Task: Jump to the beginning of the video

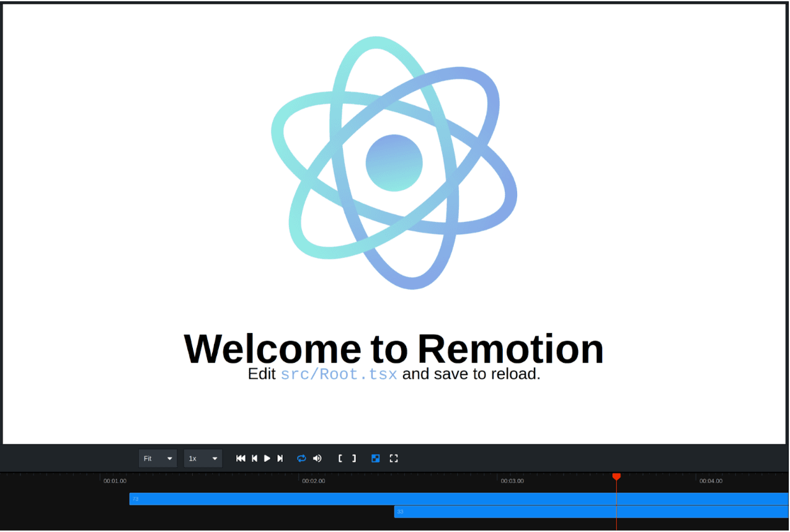Action: click(x=241, y=459)
